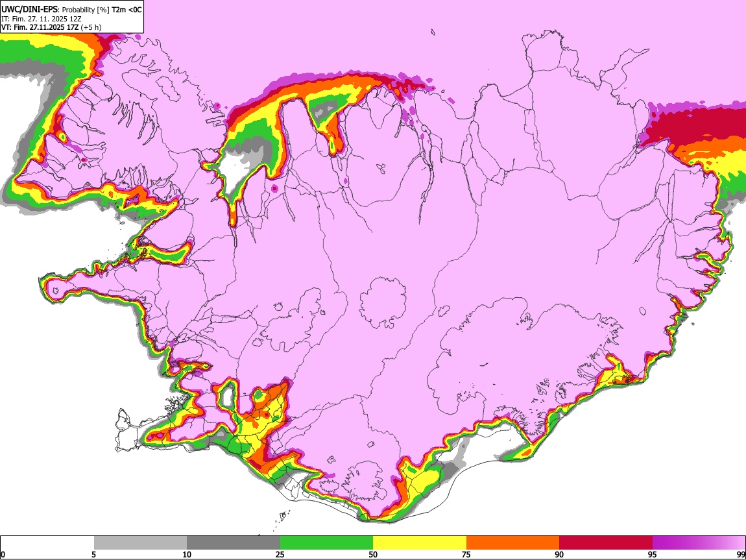Click the legend tick label '95'
This screenshot has height=560, width=746.
pyautogui.click(x=653, y=555)
